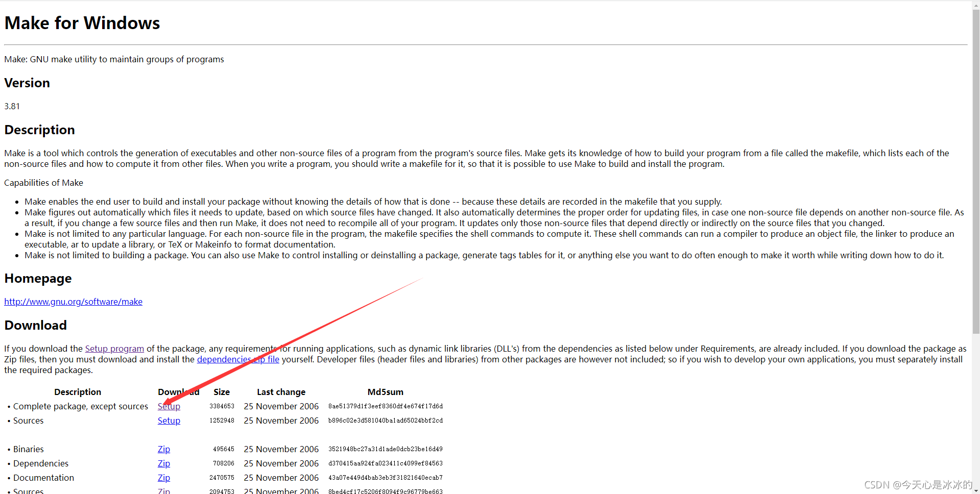Image resolution: width=980 pixels, height=494 pixels.
Task: Open the 'dependencies zip file' link
Action: (238, 359)
